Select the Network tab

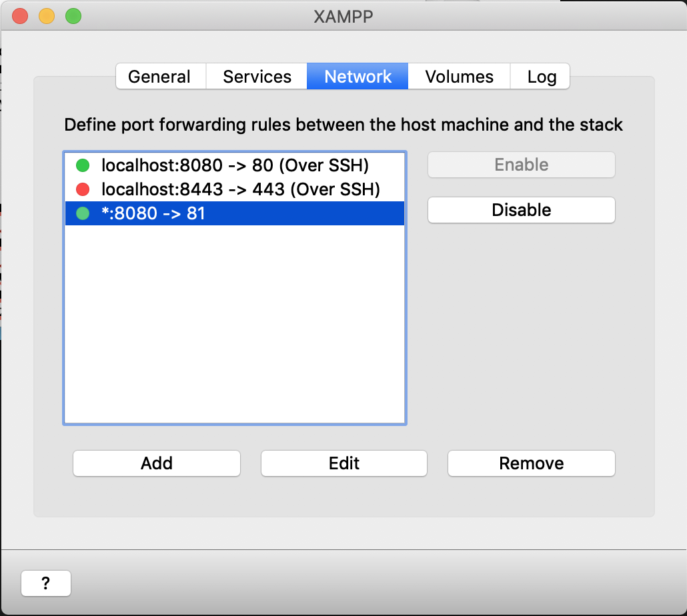(x=358, y=77)
